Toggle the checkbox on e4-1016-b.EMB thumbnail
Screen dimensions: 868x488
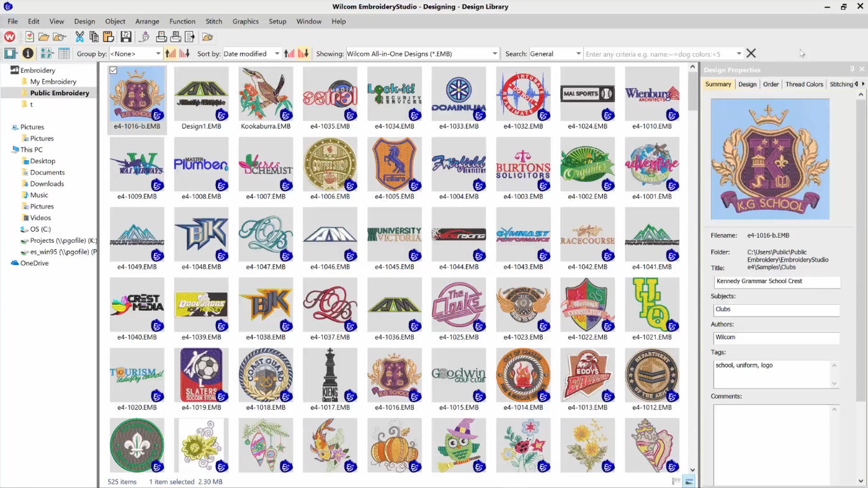click(x=114, y=71)
